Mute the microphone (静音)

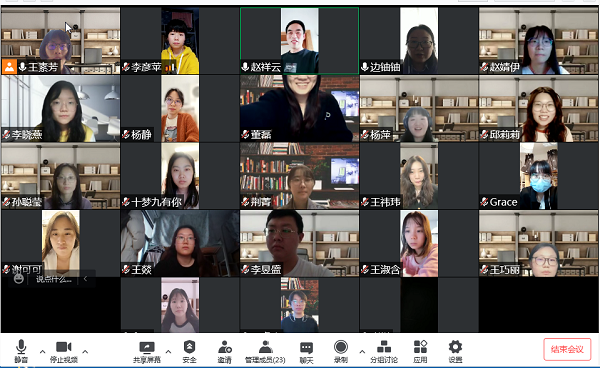[21, 351]
